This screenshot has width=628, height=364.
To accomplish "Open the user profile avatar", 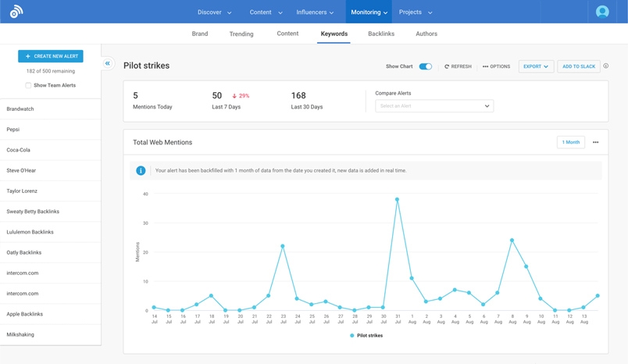I will pyautogui.click(x=602, y=12).
